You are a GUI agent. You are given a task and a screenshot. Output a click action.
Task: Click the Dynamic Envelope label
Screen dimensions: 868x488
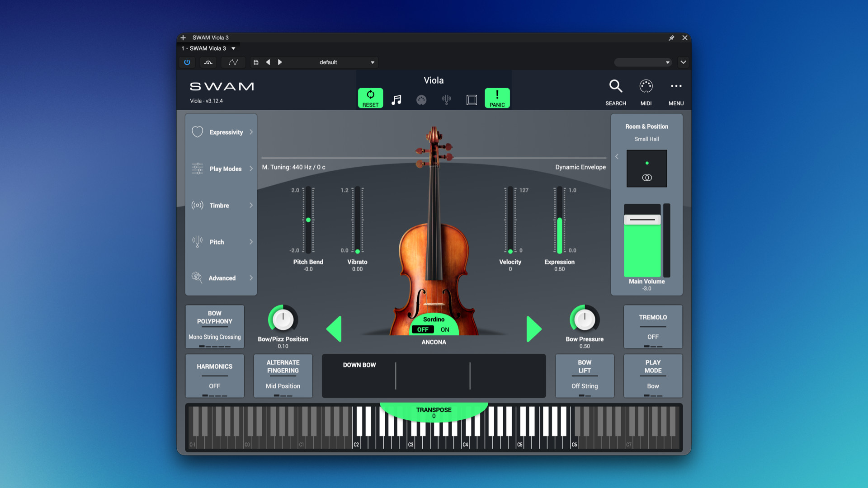click(x=580, y=167)
